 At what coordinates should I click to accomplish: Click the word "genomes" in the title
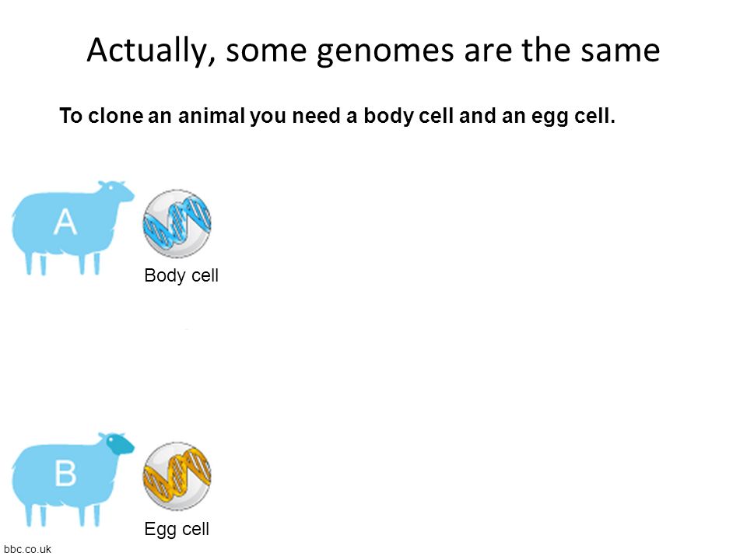[385, 51]
